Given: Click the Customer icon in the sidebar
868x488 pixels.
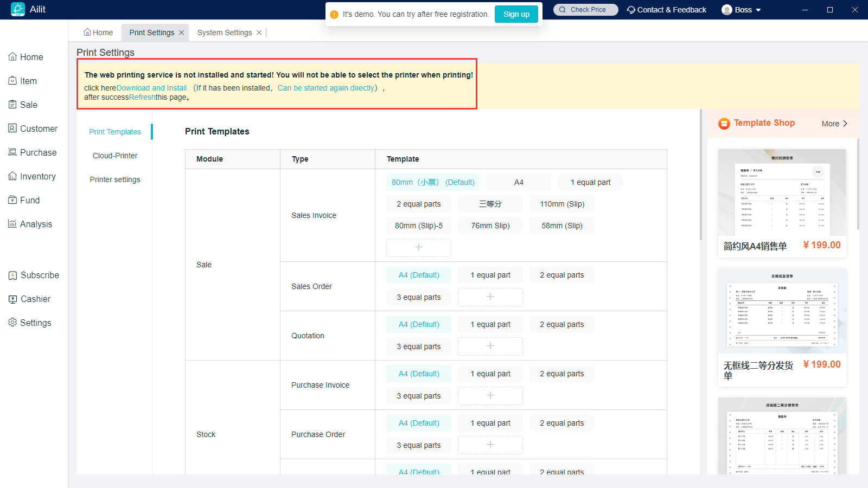Looking at the screenshot, I should point(12,129).
